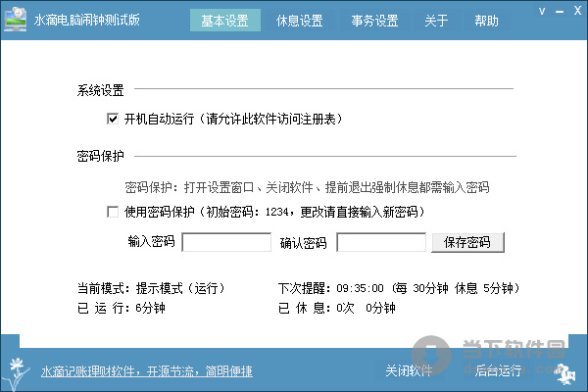Close the window with X
The width and height of the screenshot is (588, 392).
click(x=577, y=11)
